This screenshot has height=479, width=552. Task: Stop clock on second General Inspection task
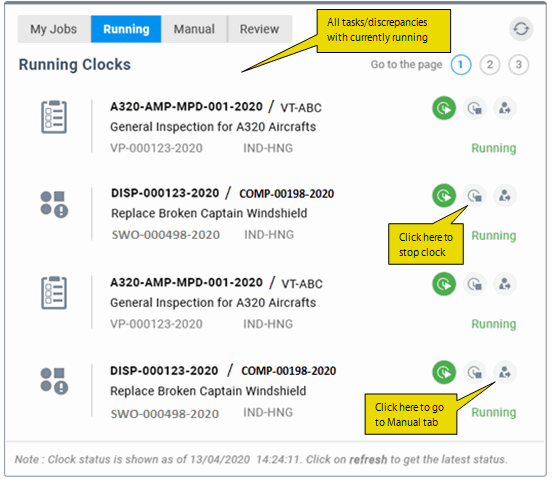pos(475,284)
